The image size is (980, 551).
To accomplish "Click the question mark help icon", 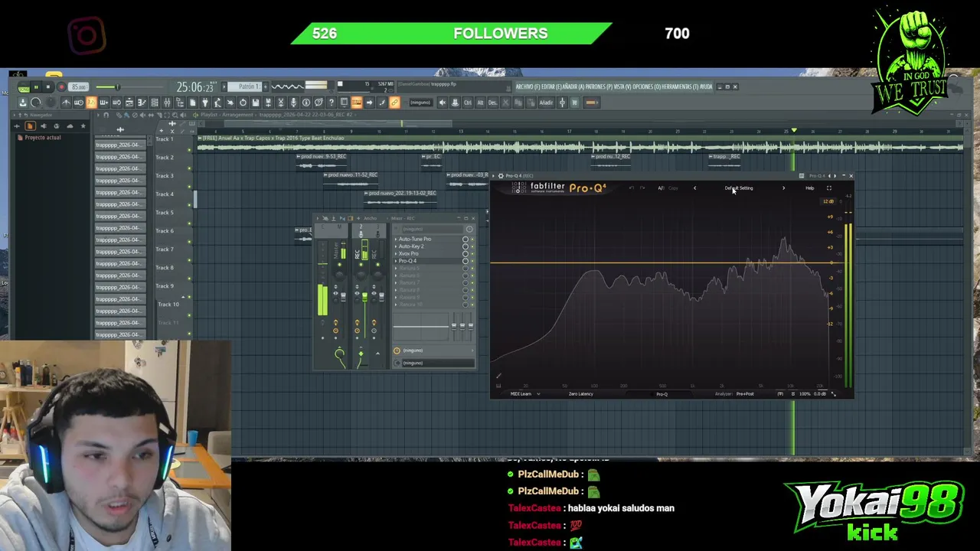I will coord(332,103).
